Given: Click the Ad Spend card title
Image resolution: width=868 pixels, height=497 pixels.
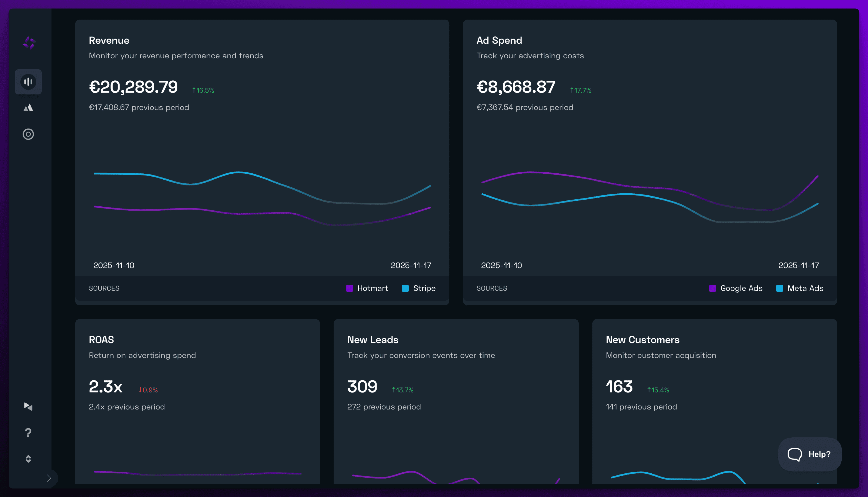Looking at the screenshot, I should point(499,40).
